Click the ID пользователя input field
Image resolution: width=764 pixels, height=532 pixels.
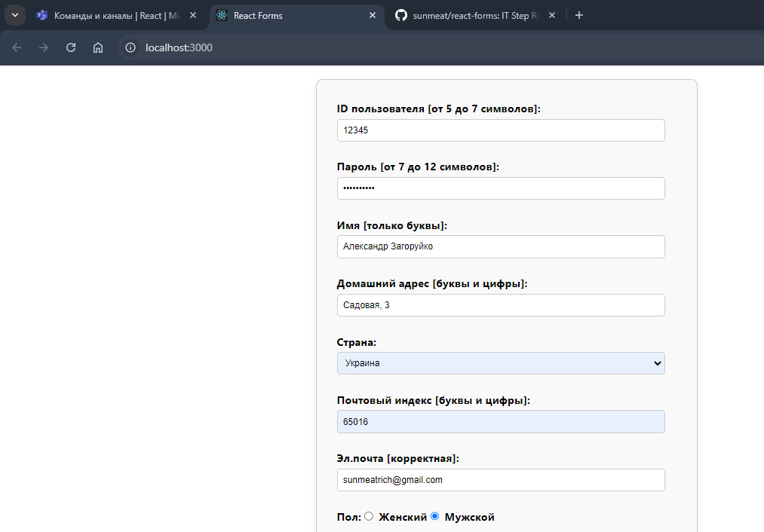[x=501, y=130]
